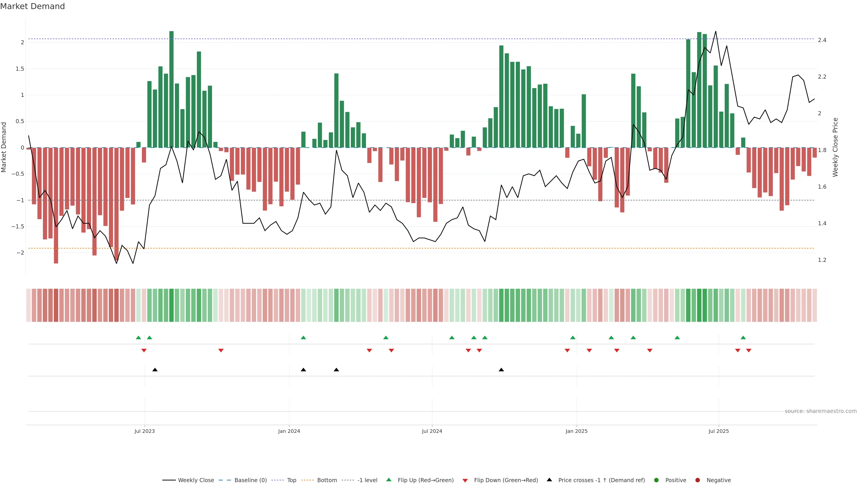
Task: Click the black Price crosses legend triangle
Action: [x=549, y=480]
